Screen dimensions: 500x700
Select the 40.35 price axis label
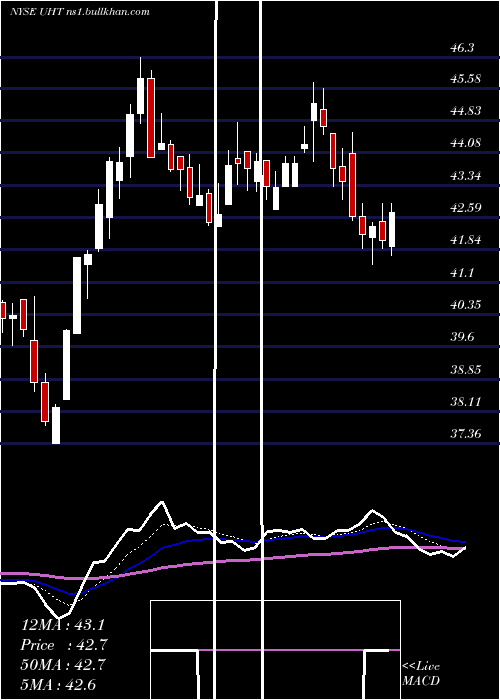point(466,305)
